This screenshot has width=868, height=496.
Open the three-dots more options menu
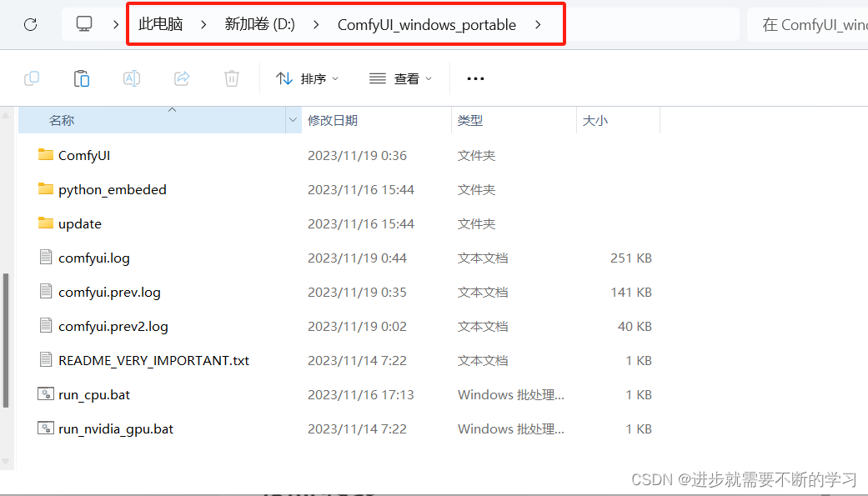[x=475, y=78]
